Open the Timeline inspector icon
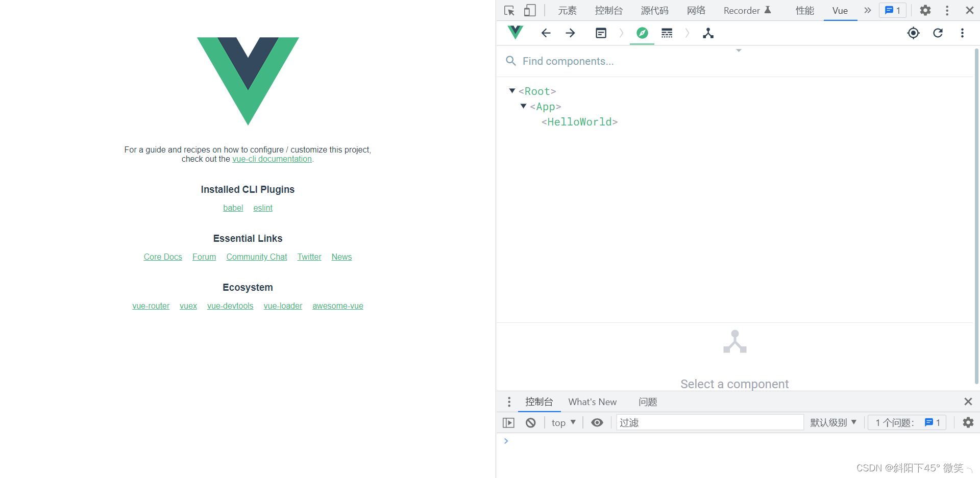Screen dimensions: 980x478 (x=667, y=33)
